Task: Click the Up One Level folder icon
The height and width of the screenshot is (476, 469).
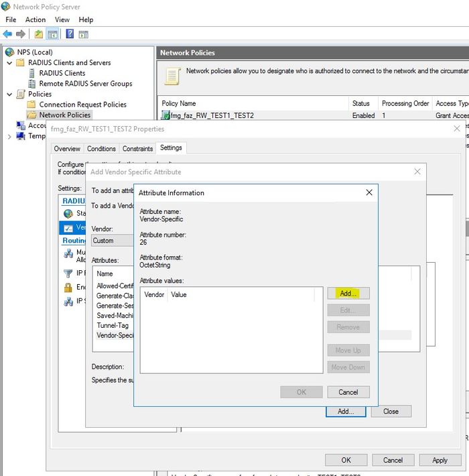Action: (x=39, y=34)
